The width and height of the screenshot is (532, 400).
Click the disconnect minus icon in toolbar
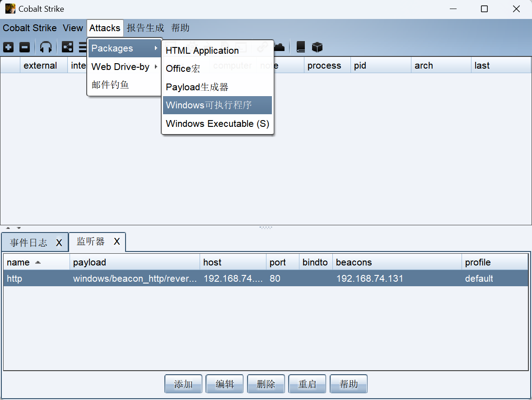click(25, 47)
